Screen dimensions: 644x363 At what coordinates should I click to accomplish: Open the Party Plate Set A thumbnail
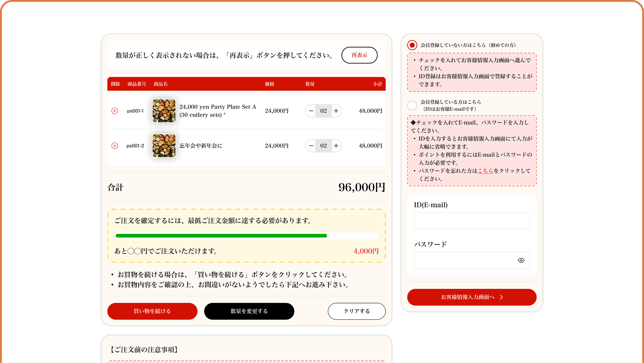[164, 111]
